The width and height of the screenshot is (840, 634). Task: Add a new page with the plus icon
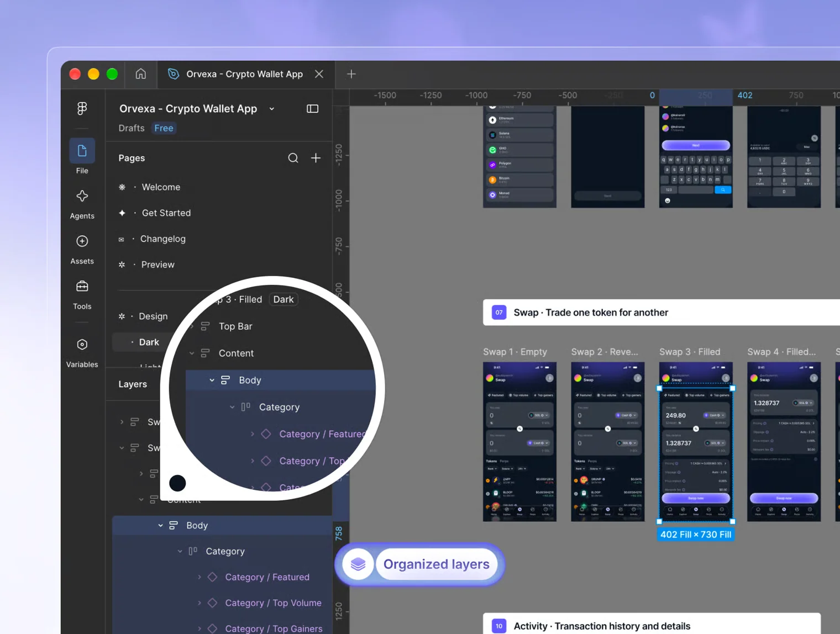pos(316,158)
